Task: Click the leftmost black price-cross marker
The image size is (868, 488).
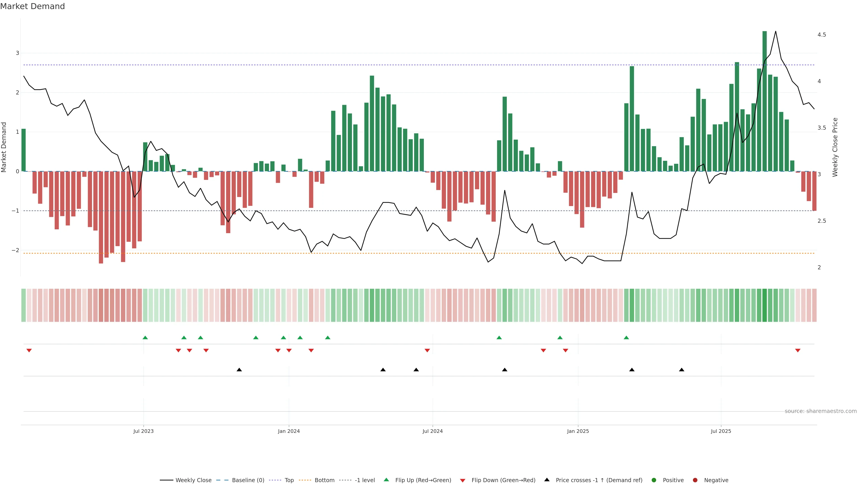Action: [x=239, y=370]
